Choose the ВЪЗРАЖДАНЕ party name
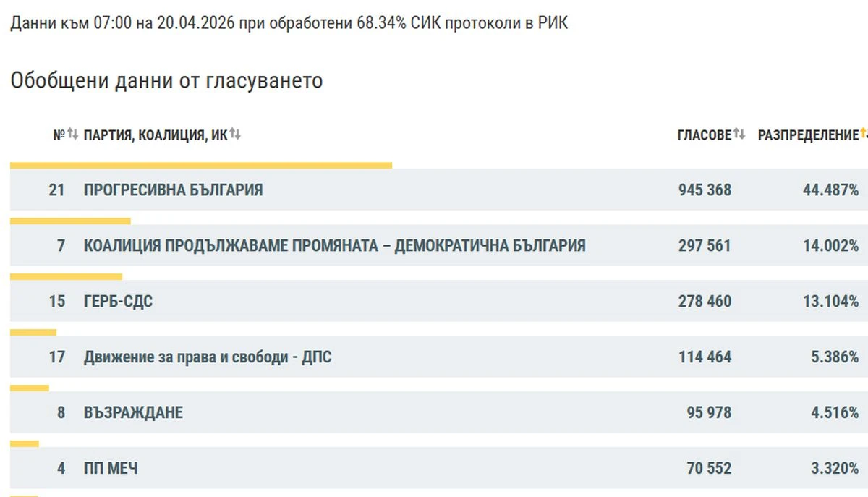868x497 pixels. pyautogui.click(x=133, y=413)
